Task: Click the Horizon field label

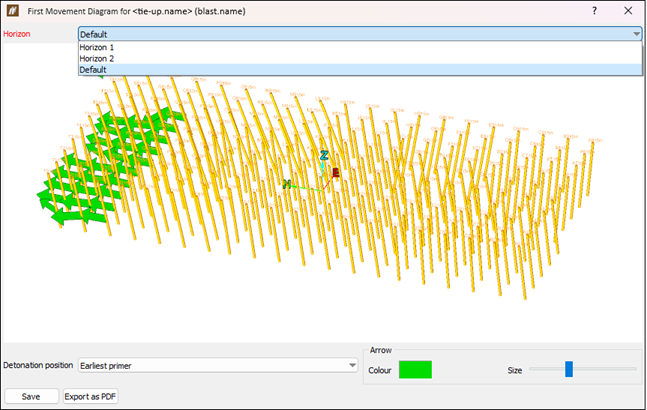Action: tap(17, 34)
